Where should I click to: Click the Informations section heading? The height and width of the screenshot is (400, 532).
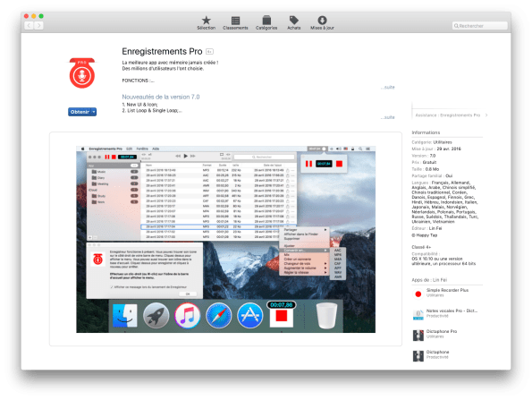426,132
